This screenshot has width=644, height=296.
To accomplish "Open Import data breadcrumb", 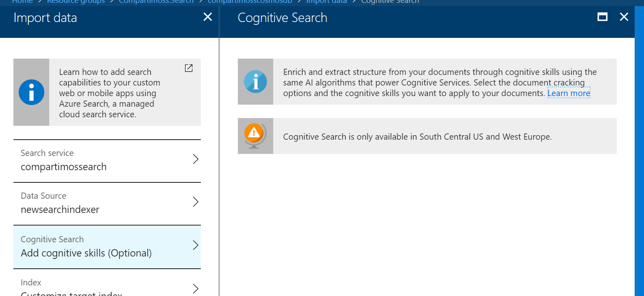I will click(x=326, y=2).
